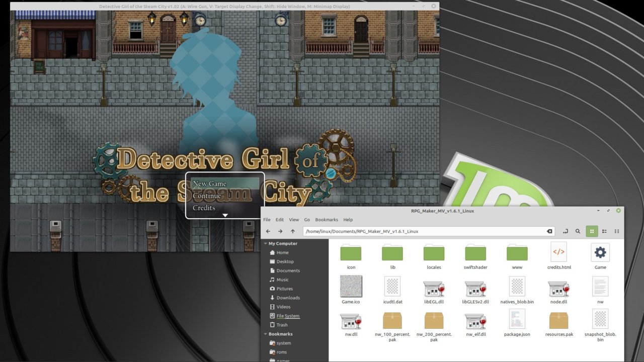The height and width of the screenshot is (362, 644).
Task: Select the snapshot_blob.bin file
Action: (600, 319)
